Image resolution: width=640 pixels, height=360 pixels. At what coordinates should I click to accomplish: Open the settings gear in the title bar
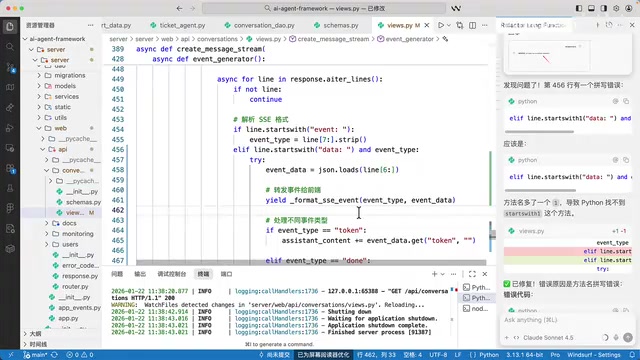616,8
